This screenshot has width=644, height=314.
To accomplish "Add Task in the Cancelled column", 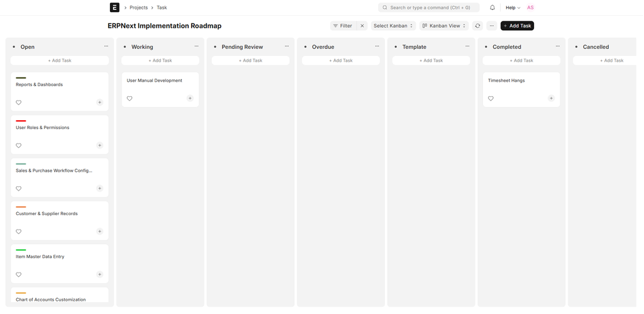I will [604, 60].
